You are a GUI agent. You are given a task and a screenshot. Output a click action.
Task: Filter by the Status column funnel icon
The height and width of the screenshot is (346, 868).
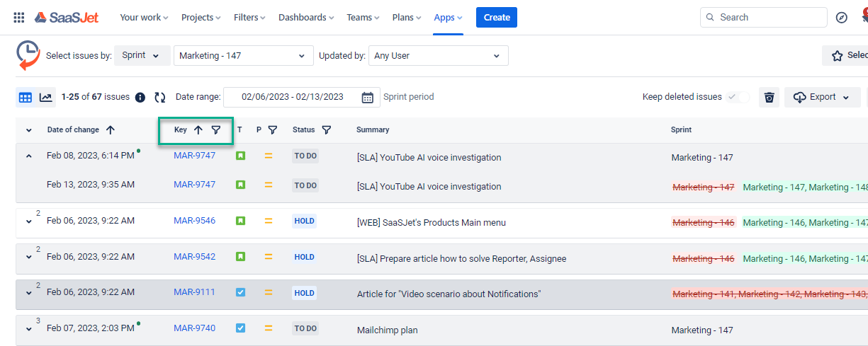pyautogui.click(x=327, y=130)
